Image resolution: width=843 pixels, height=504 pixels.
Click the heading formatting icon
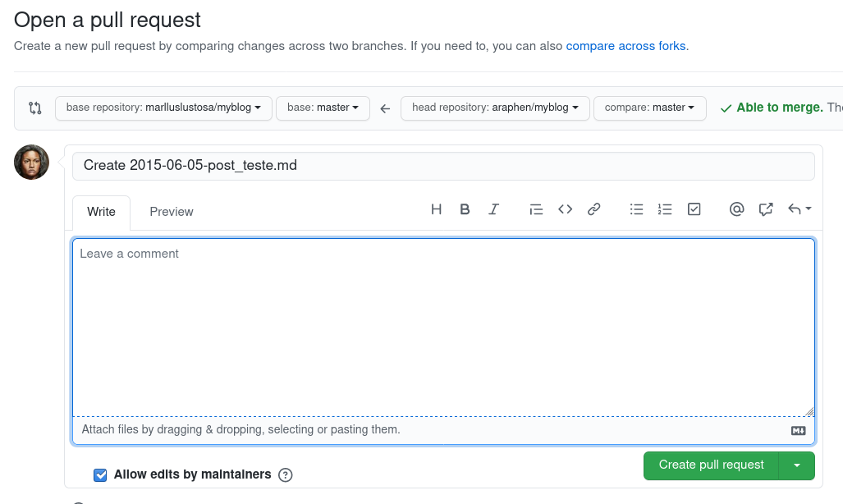click(x=437, y=209)
